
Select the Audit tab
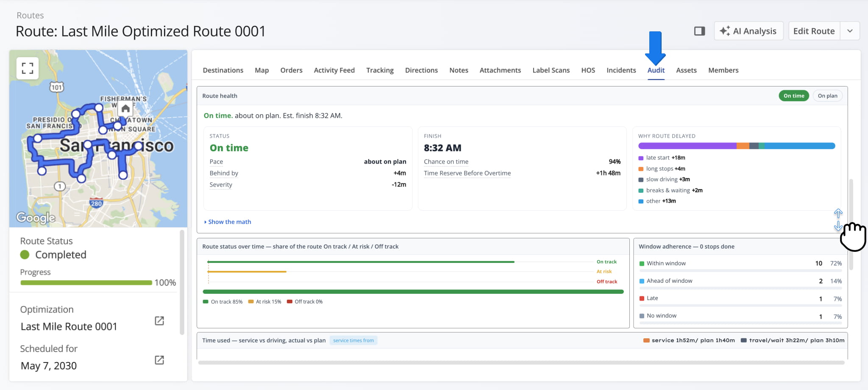click(x=656, y=70)
